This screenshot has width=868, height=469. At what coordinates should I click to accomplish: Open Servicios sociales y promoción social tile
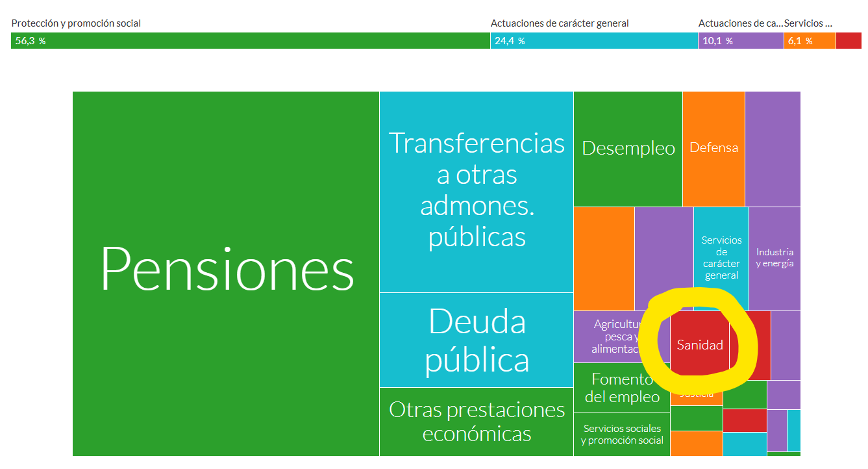pos(621,434)
